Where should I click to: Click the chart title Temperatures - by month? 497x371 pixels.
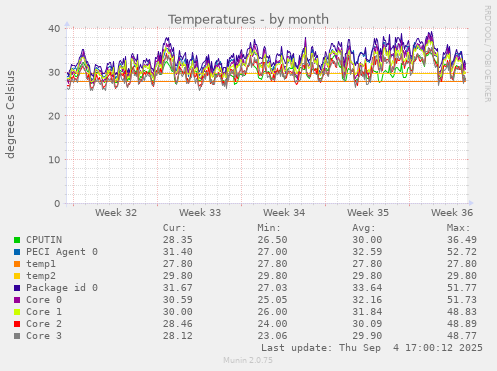click(x=248, y=20)
